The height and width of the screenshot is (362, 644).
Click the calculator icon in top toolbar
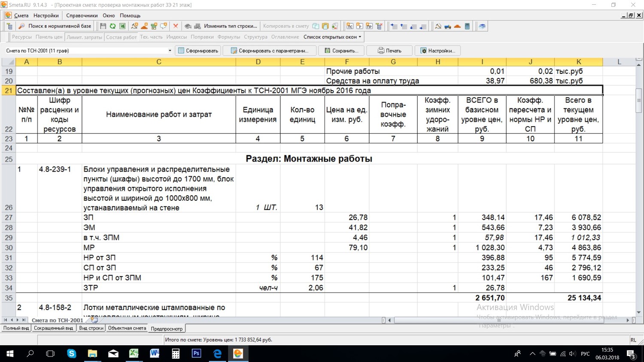467,26
